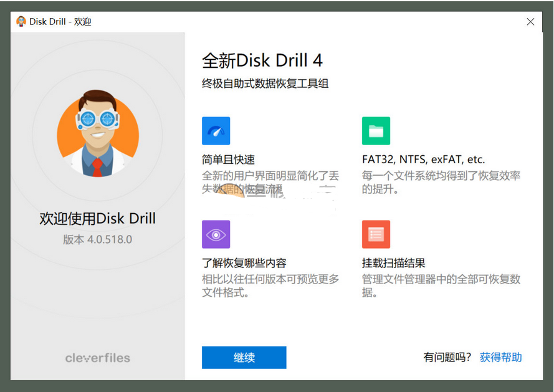Click the Disk Drill mascot avatar
554x392 pixels.
click(98, 133)
